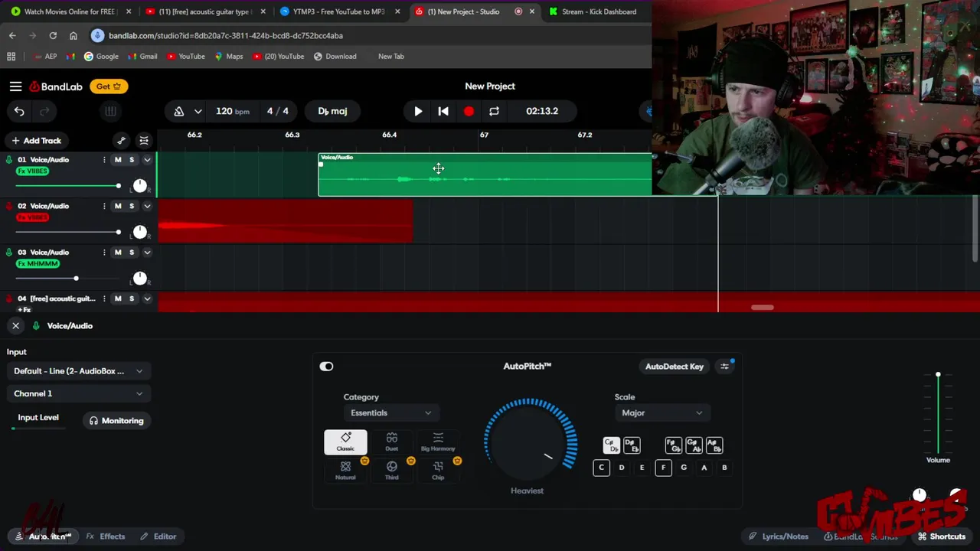Click the Get membership button

pyautogui.click(x=109, y=86)
